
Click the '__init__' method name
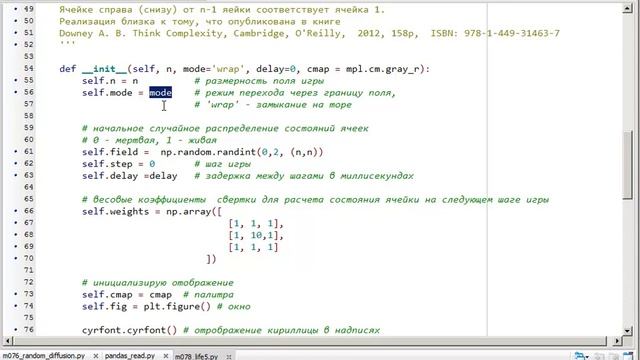[104, 69]
